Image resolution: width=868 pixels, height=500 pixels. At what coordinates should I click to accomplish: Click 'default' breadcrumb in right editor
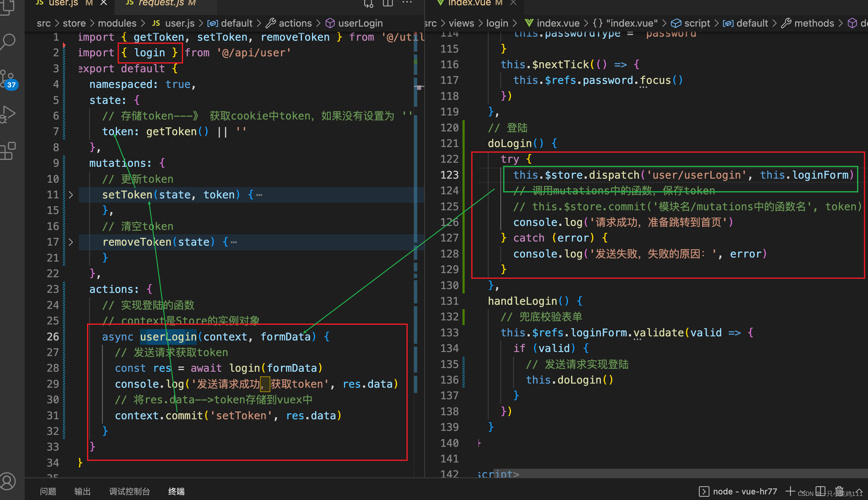point(745,23)
